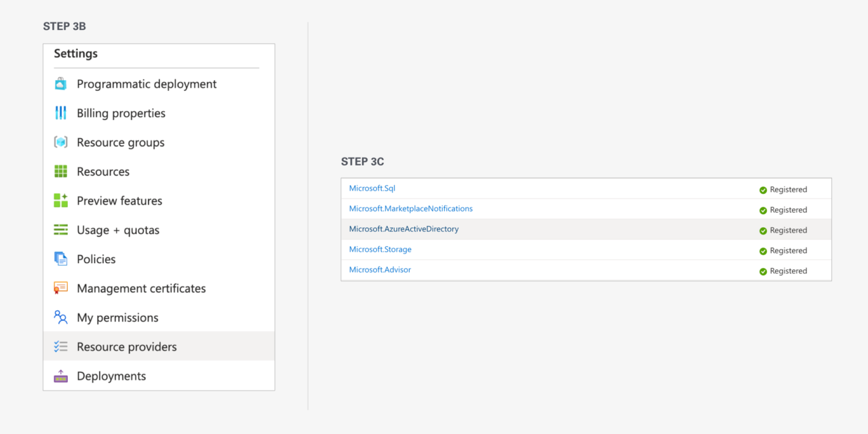Select the Resources menu entry
Screen dimensions: 868x434
click(159, 172)
